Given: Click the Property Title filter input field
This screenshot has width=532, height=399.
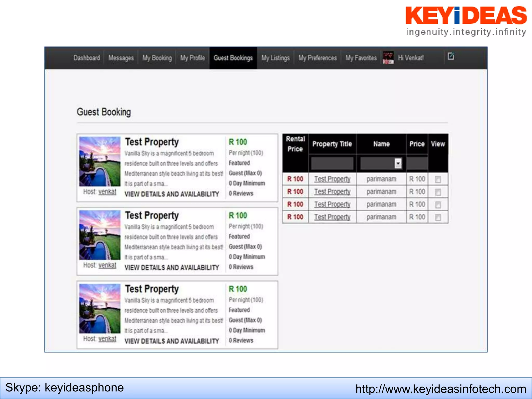Looking at the screenshot, I should tap(332, 163).
